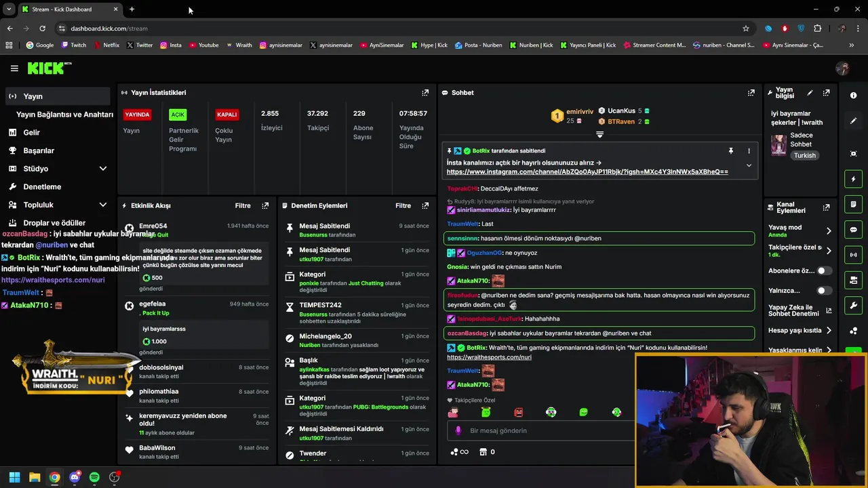The width and height of the screenshot is (868, 488).
Task: Pop out the Denetim Eylemleri panel
Action: click(x=425, y=205)
